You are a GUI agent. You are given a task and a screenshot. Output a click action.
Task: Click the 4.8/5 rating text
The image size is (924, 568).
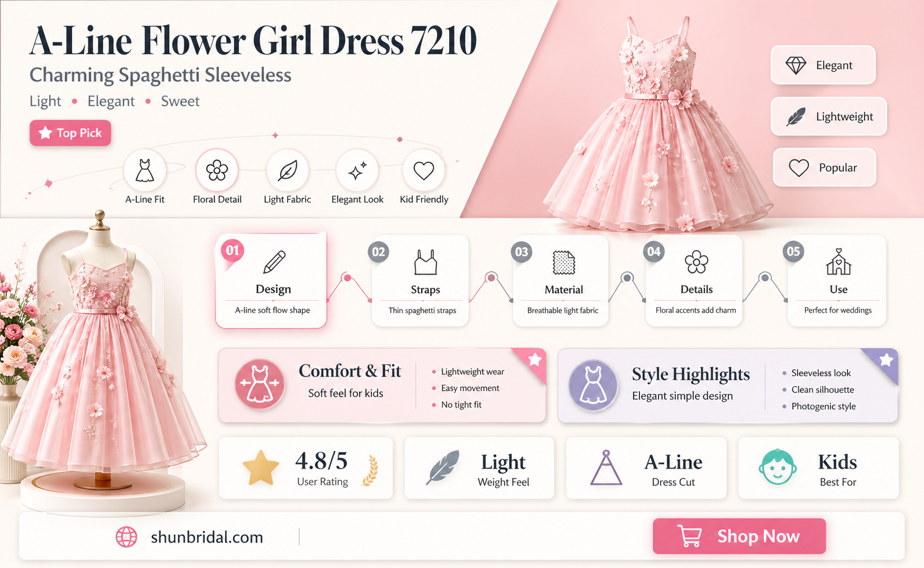click(321, 461)
